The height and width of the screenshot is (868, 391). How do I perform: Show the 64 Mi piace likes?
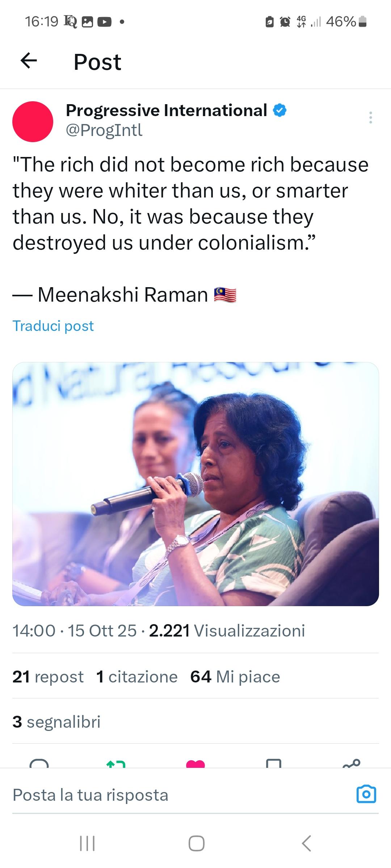click(x=235, y=677)
